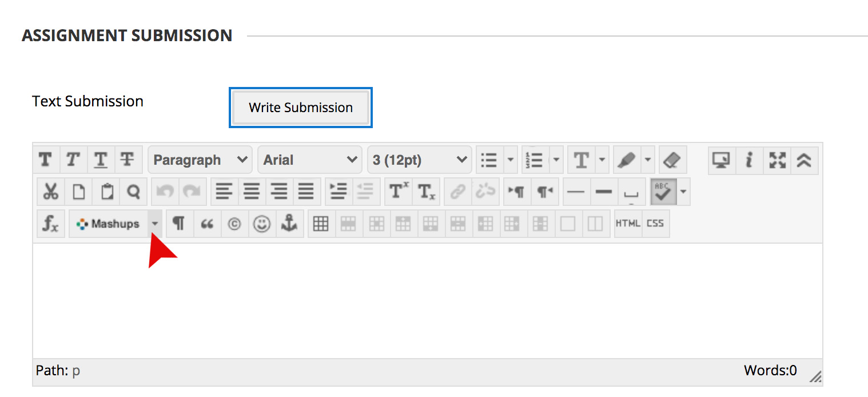
Task: Open the editor help info icon
Action: click(x=748, y=160)
